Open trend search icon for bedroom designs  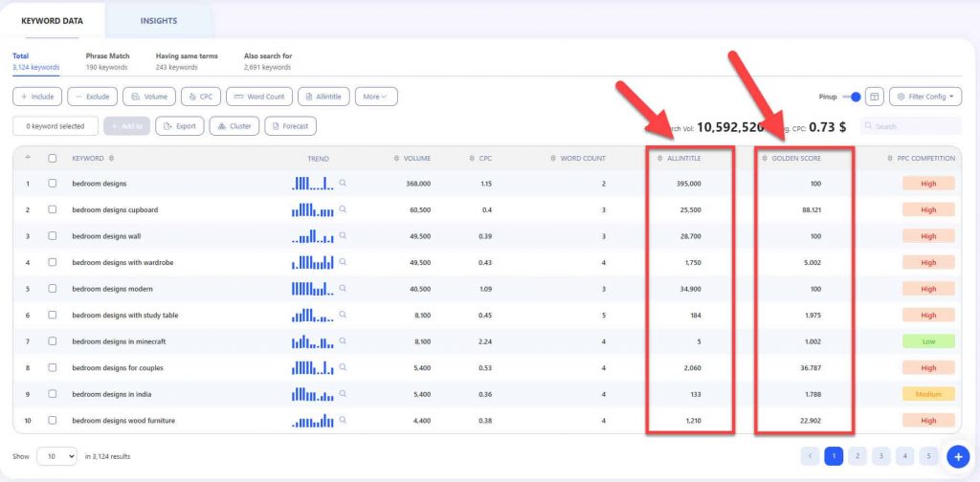(x=343, y=183)
